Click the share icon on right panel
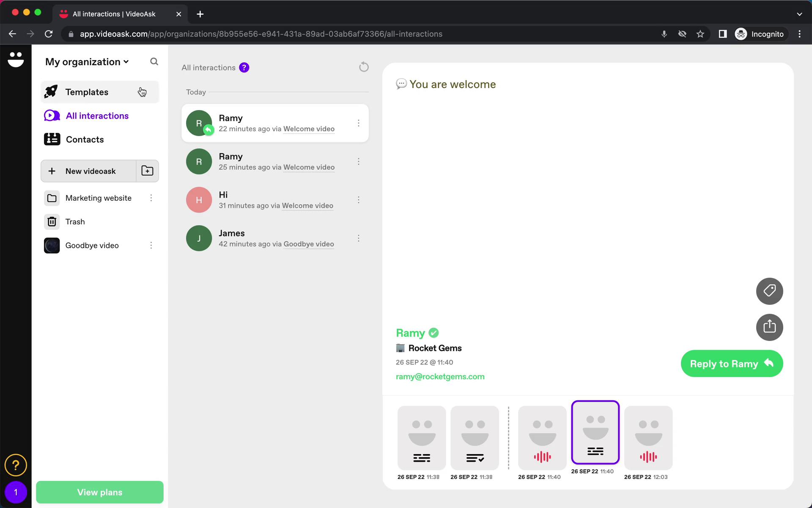The image size is (812, 508). (769, 326)
